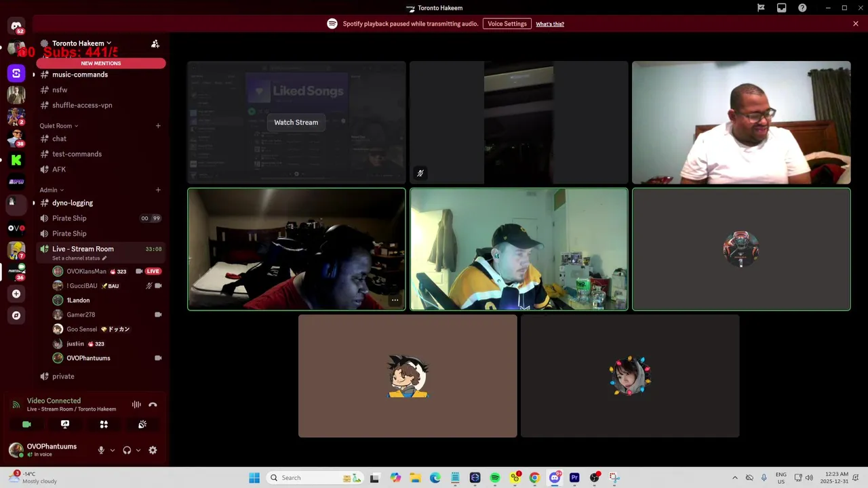Disconnect from voice call
This screenshot has width=868, height=488.
click(153, 405)
